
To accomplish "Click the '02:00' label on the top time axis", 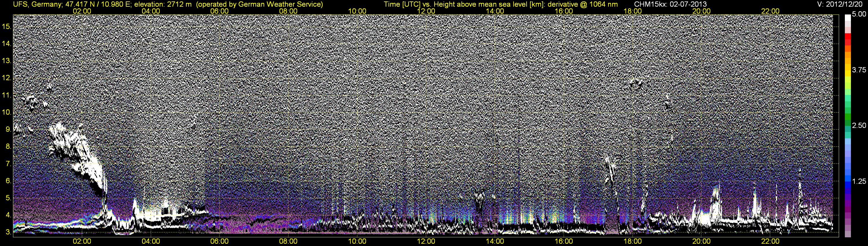I will tap(82, 11).
